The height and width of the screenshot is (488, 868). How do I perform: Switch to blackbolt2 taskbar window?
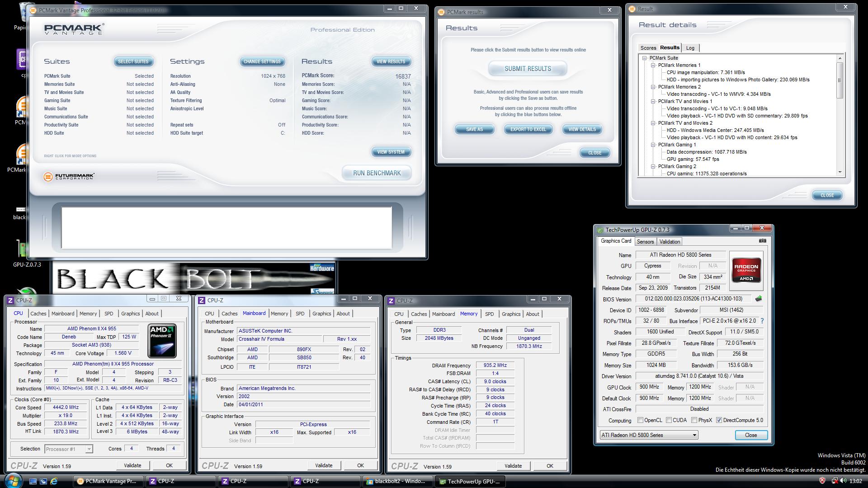[x=397, y=481]
